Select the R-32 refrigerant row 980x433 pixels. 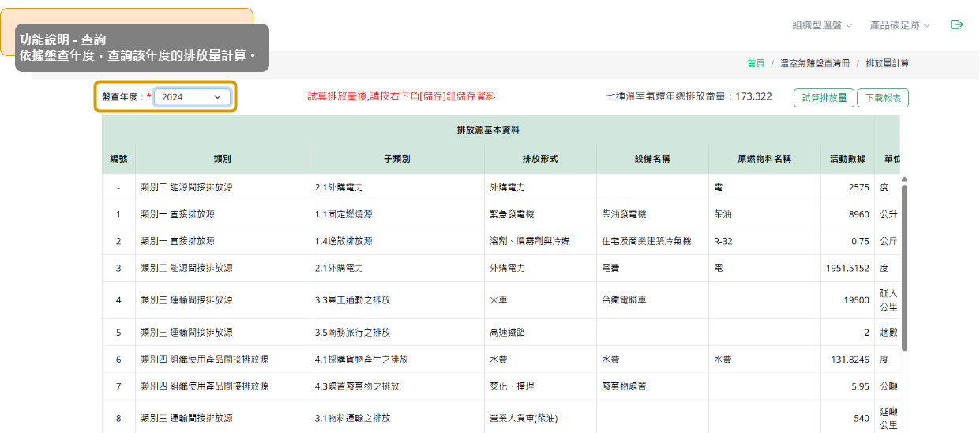click(x=723, y=241)
